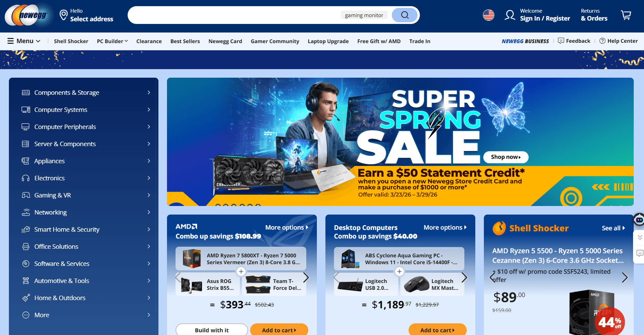
Task: Click the Newegg logo
Action: coord(28,15)
